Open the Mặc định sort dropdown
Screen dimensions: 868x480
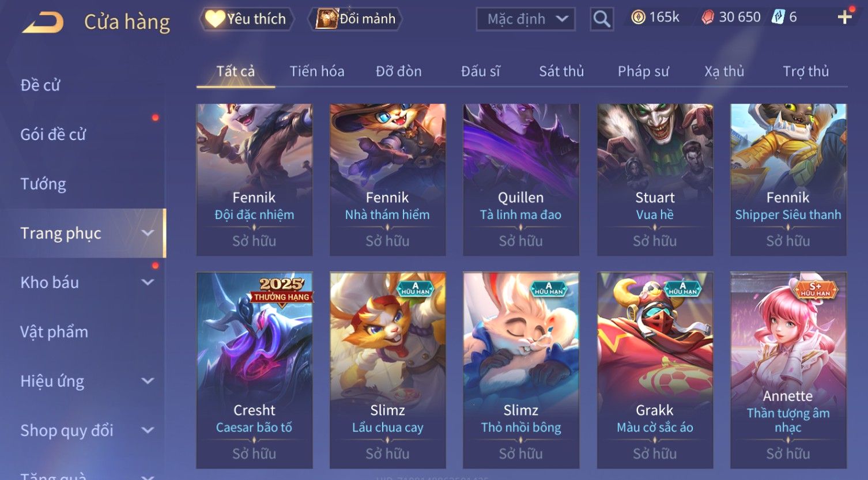click(526, 19)
